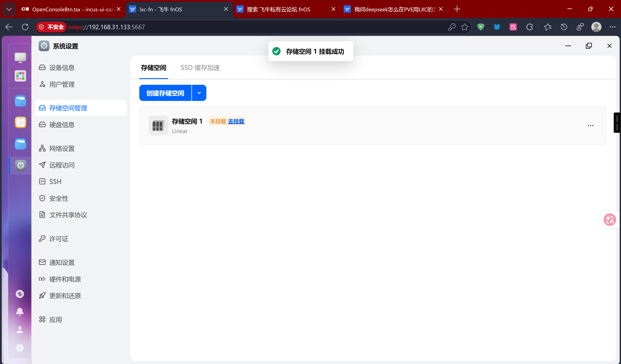
Task: Click the desktop monitor icon in dock
Action: (x=20, y=58)
